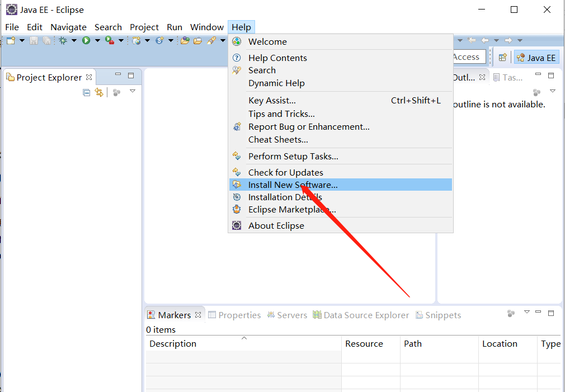The height and width of the screenshot is (392, 565).
Task: Switch to the Java EE perspective
Action: click(536, 56)
